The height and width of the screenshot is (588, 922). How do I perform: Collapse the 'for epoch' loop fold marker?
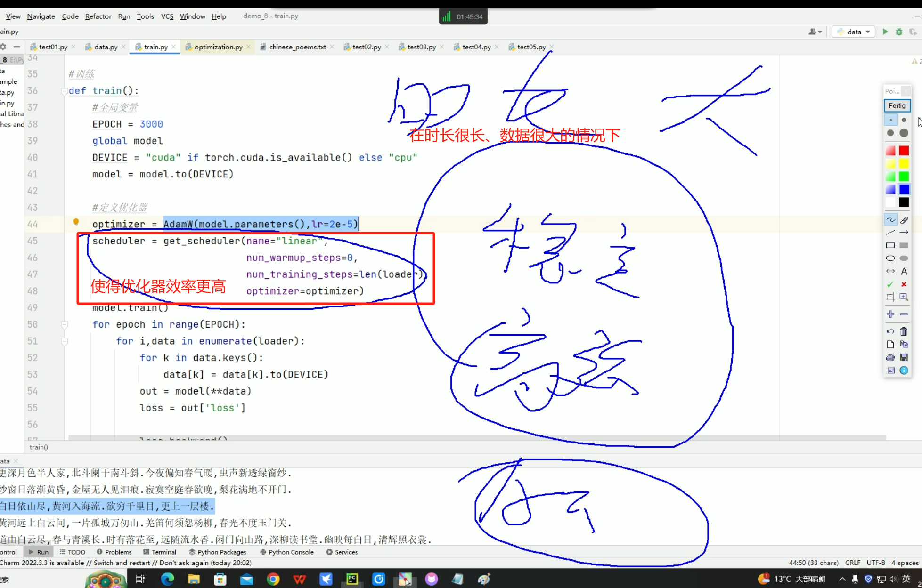pyautogui.click(x=65, y=324)
